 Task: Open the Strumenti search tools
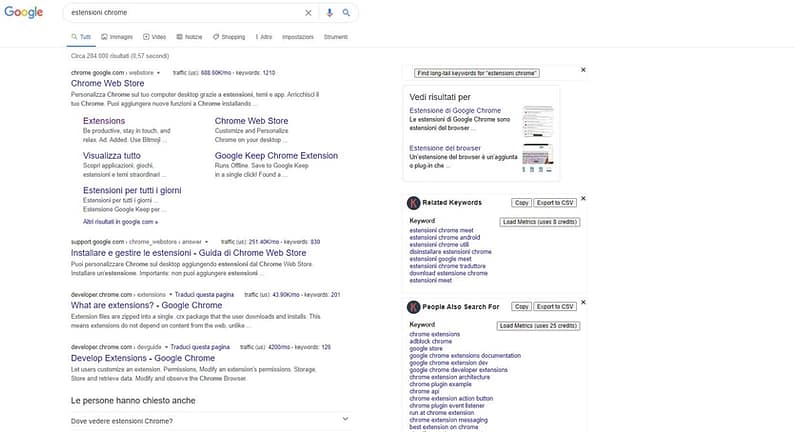click(x=336, y=37)
